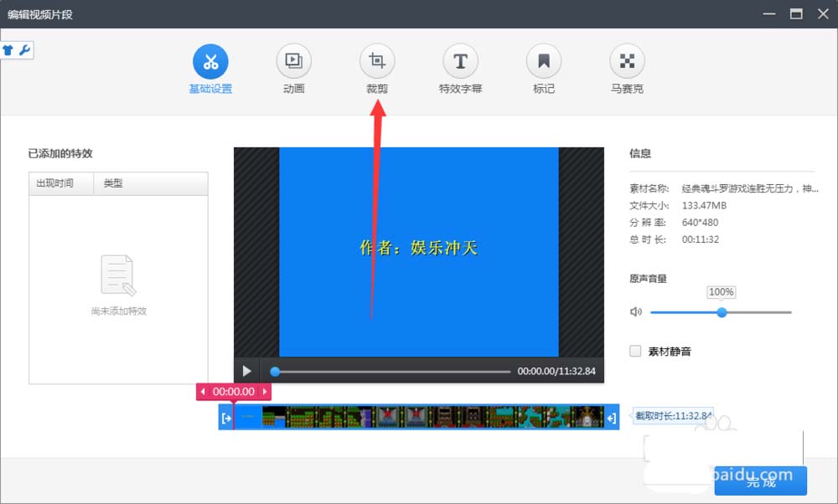Click the 完成 button
This screenshot has width=838, height=504.
(x=761, y=481)
